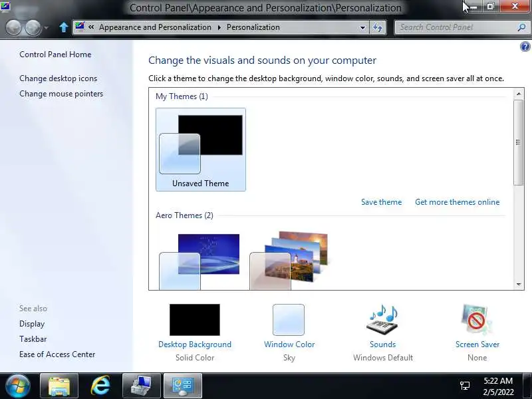This screenshot has height=399, width=532.
Task: Open recent pages dropdown beside navigation arrows
Action: (47, 27)
